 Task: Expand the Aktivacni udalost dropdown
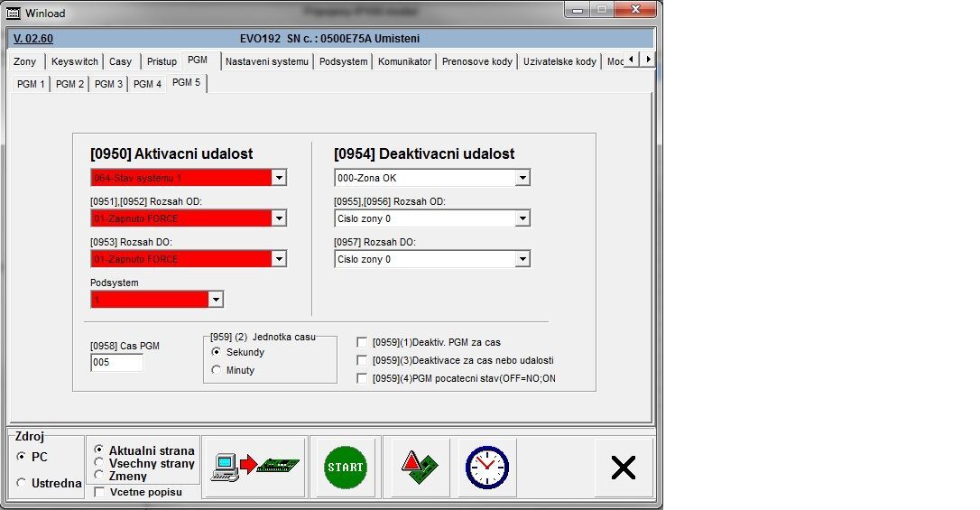coord(279,178)
